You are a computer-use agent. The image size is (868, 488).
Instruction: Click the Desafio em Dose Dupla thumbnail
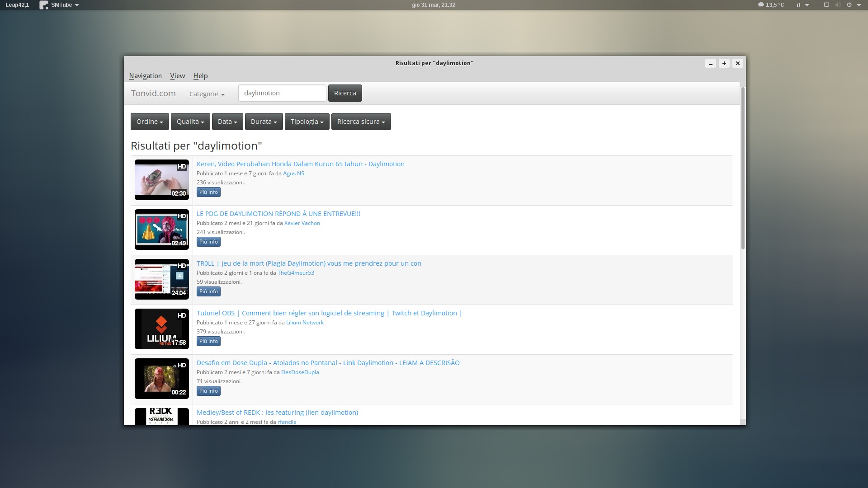pos(161,379)
